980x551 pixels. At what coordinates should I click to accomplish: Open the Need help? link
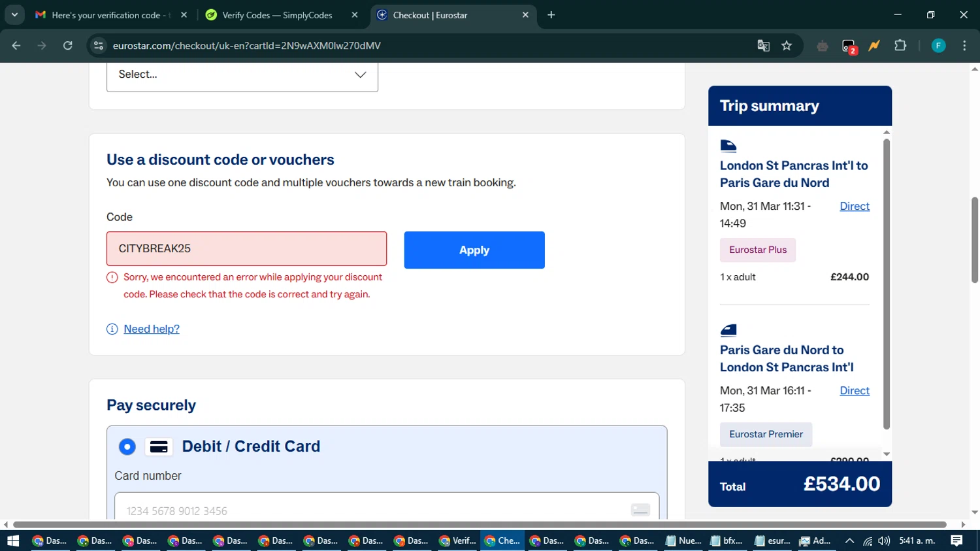[x=152, y=329]
